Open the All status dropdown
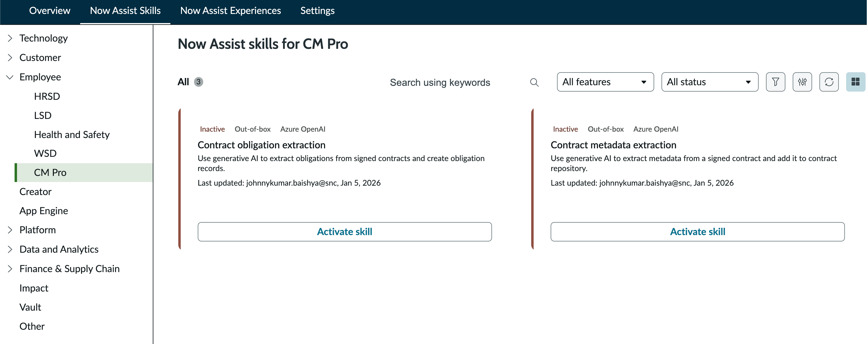The width and height of the screenshot is (868, 344). tap(709, 82)
